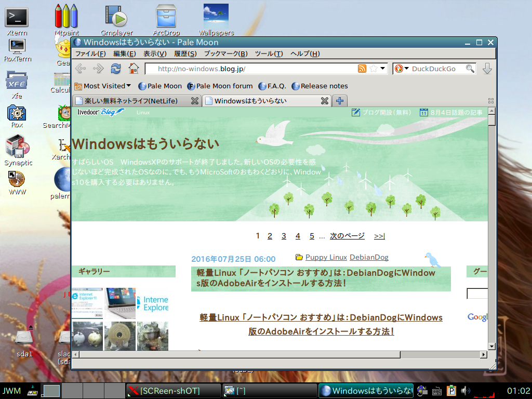Select the Windowsはもういらない taskbar entry
The height and width of the screenshot is (399, 532).
pyautogui.click(x=366, y=391)
